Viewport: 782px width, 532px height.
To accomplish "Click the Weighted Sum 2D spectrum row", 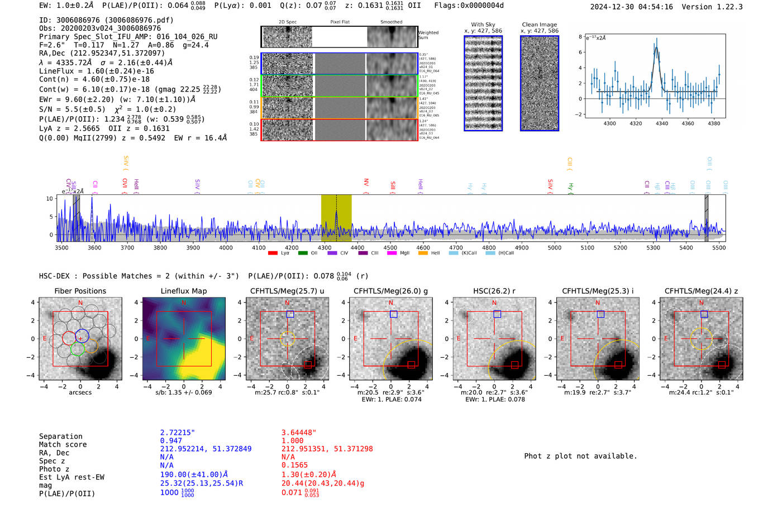I will tap(339, 37).
